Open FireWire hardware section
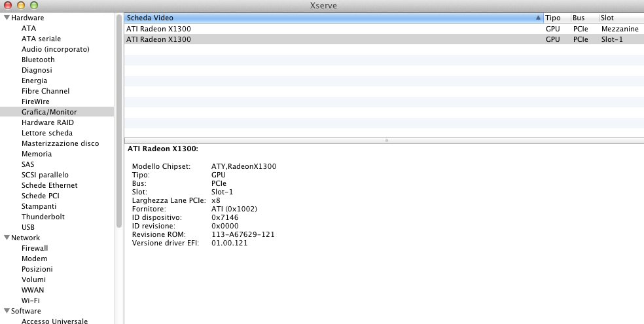Image resolution: width=644 pixels, height=324 pixels. point(35,101)
